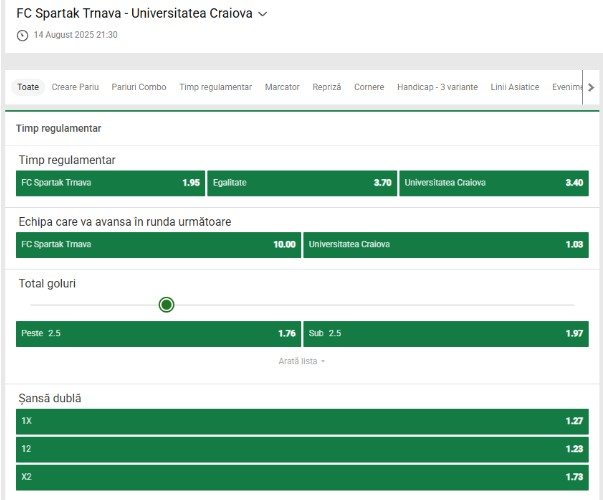Select the Toate tab

pos(28,87)
